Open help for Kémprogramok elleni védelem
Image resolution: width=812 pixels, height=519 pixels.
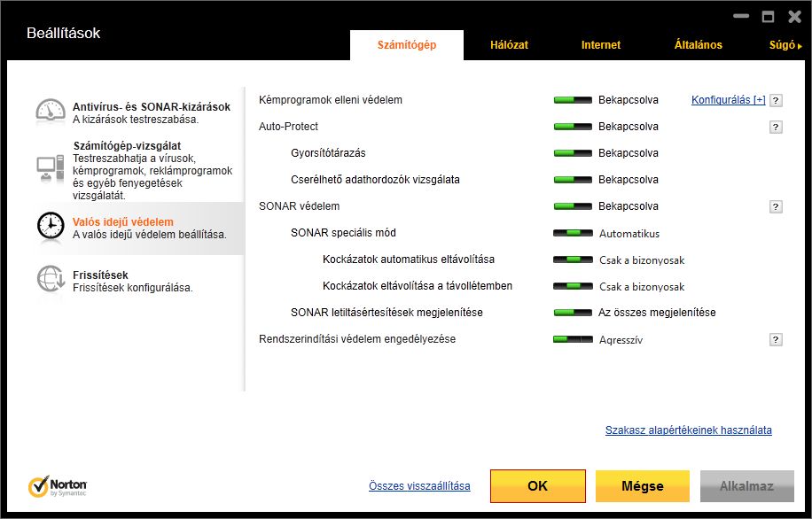(776, 100)
